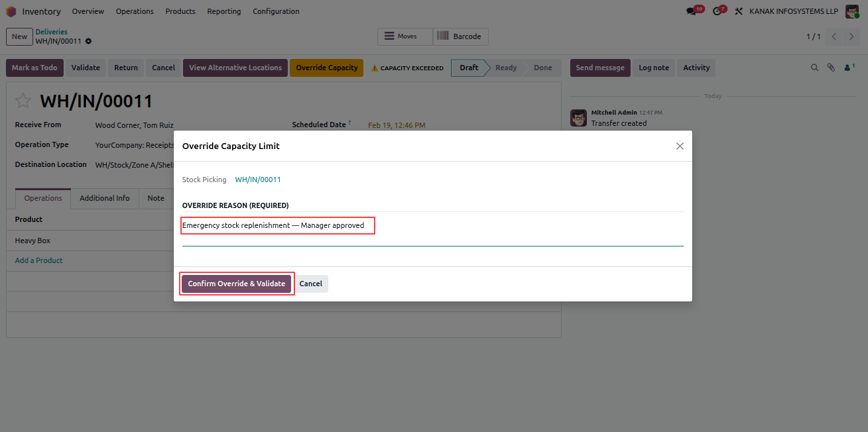Open the Operations menu
This screenshot has height=432, width=868.
coord(135,11)
